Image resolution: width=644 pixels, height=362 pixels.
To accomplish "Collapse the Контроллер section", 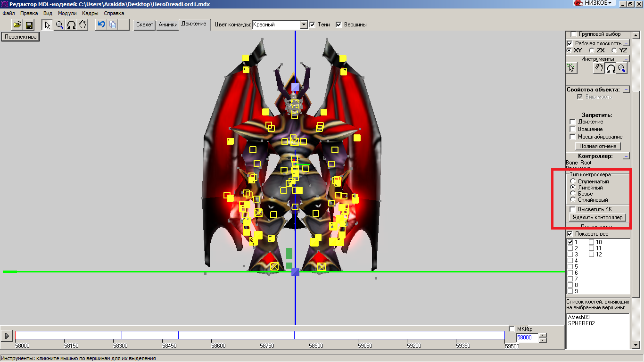I will (626, 156).
